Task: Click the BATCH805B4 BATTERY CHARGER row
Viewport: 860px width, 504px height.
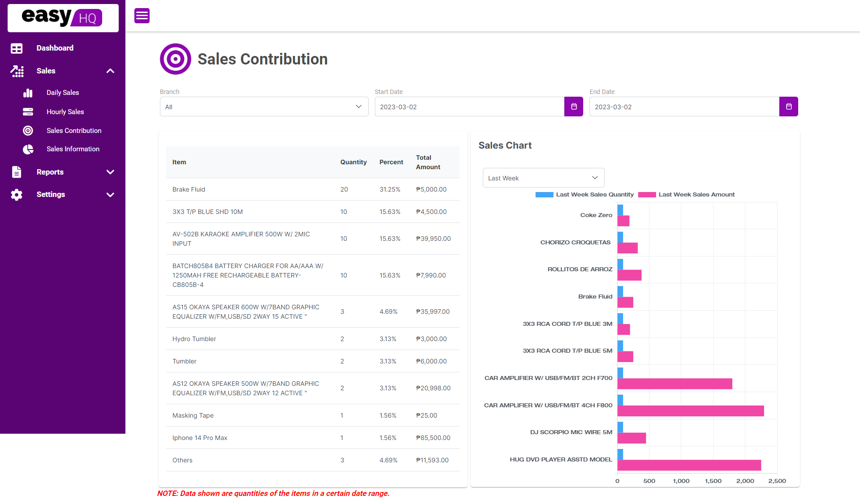Action: (313, 275)
